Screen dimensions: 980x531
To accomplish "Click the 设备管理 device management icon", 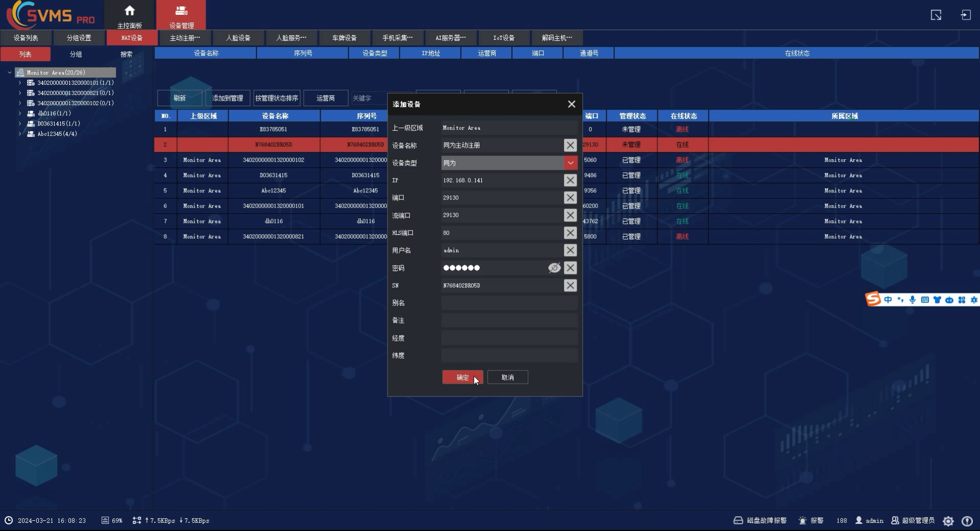I will (x=181, y=11).
